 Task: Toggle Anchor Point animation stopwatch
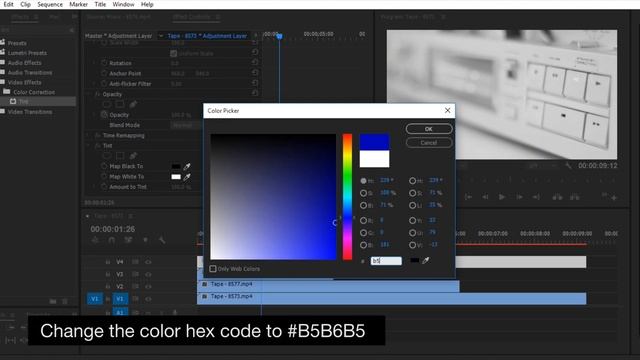coord(104,73)
